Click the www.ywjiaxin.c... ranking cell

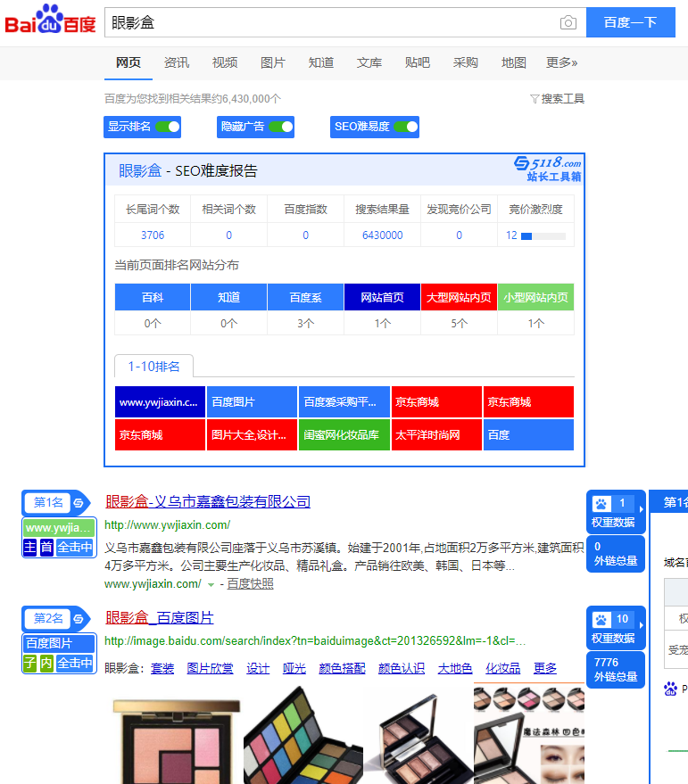tap(160, 402)
